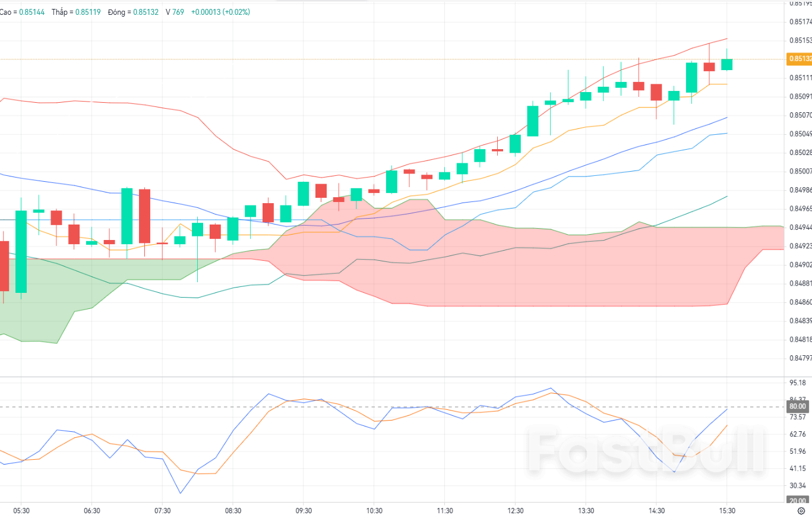Open the indicator settings gear icon
812x518 pixels.
801,510
